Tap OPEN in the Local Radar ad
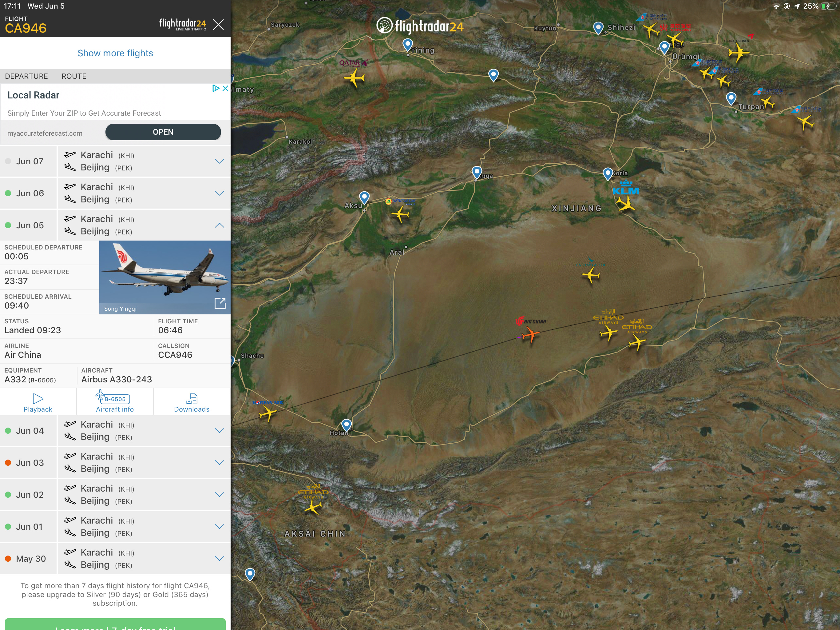This screenshot has height=630, width=840. [x=163, y=132]
